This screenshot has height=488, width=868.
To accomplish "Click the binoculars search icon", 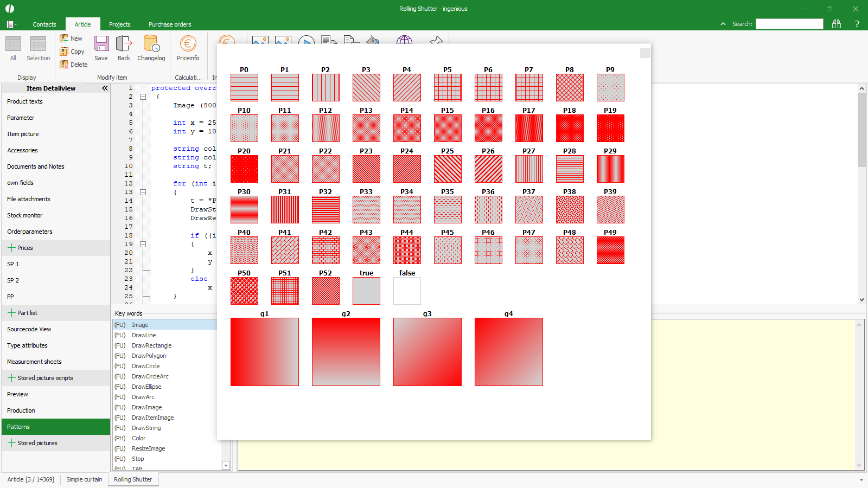I will [x=836, y=24].
